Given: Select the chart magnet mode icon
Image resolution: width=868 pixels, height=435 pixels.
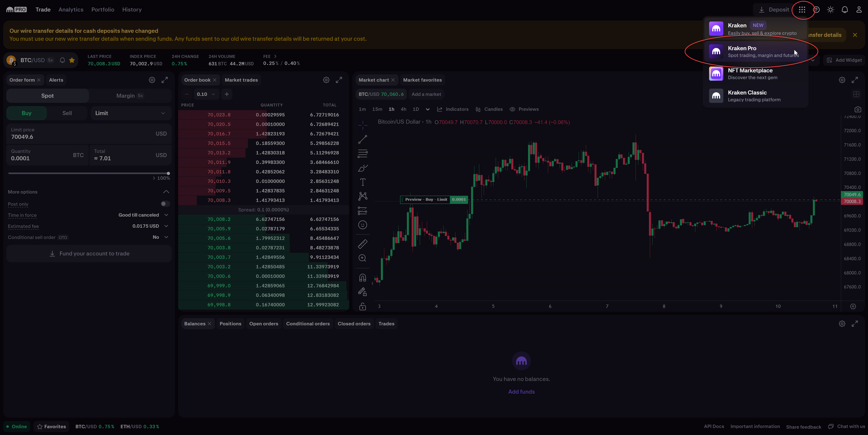Looking at the screenshot, I should 363,278.
